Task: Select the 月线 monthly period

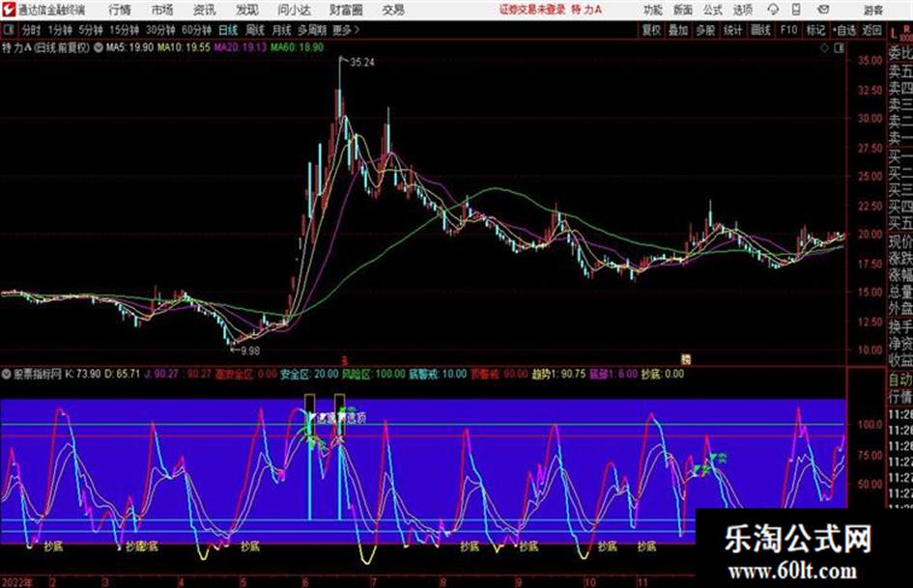Action: click(x=282, y=30)
